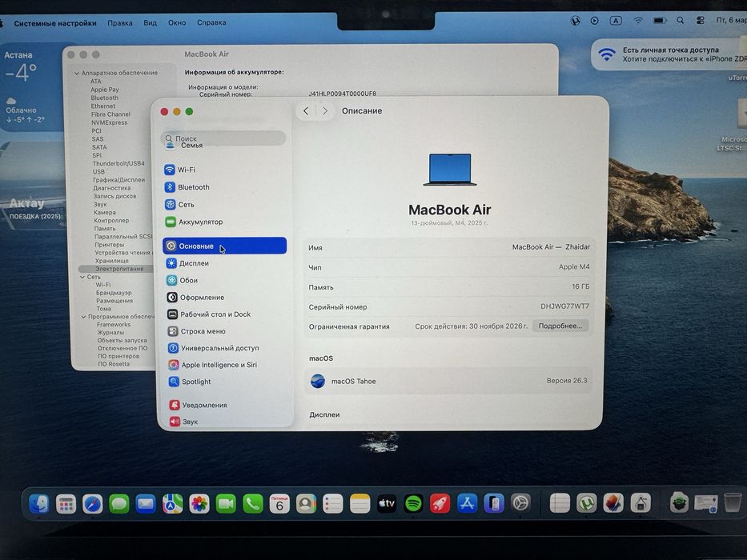Open Photos from the Dock
Image resolution: width=747 pixels, height=560 pixels.
(199, 503)
